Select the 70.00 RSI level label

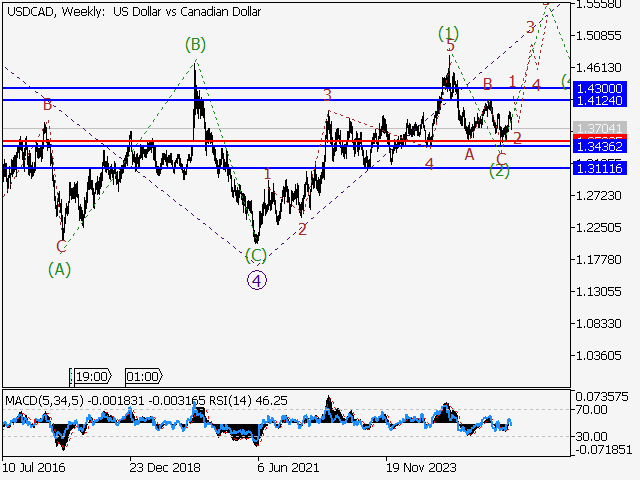[590, 409]
